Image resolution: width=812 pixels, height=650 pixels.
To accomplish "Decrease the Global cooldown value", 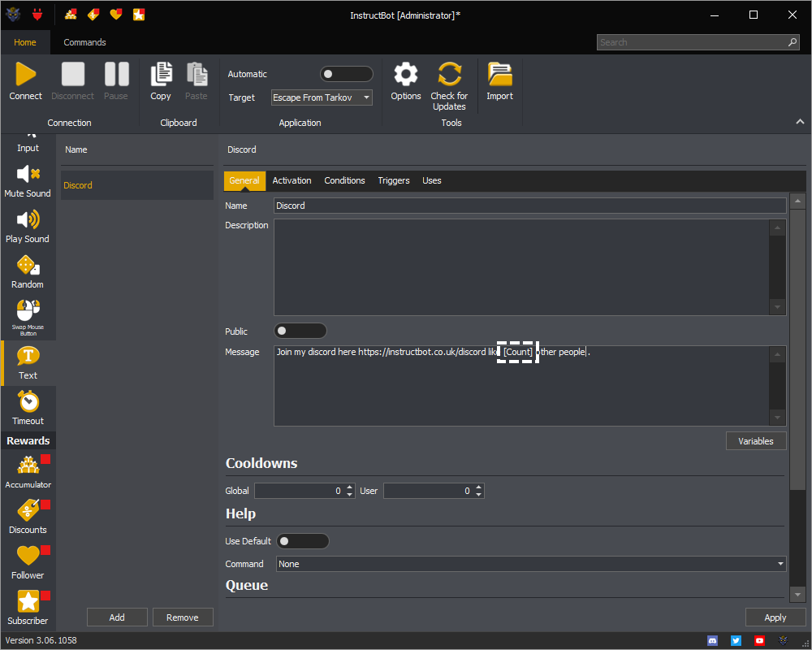I will coord(350,495).
